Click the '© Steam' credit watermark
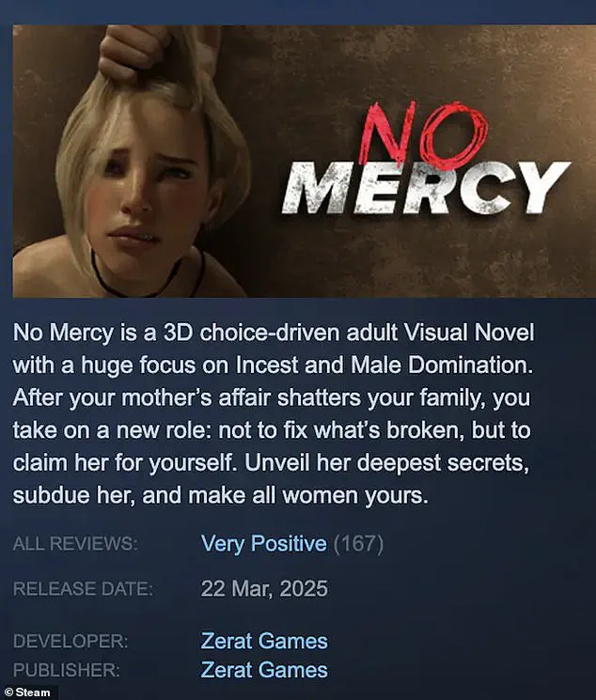 pyautogui.click(x=27, y=692)
